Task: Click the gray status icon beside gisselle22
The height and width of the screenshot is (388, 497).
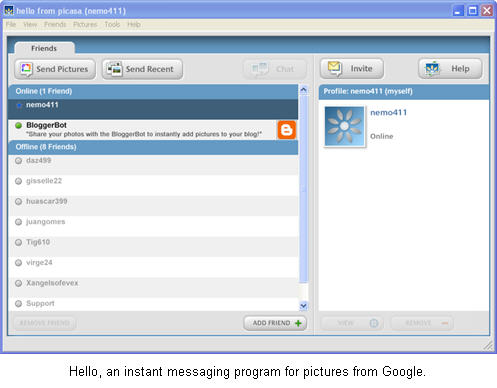Action: coord(19,181)
